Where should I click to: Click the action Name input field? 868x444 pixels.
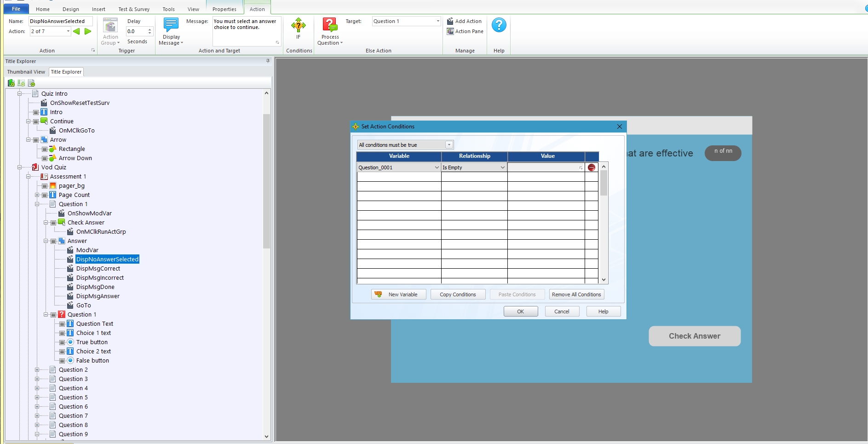point(60,21)
